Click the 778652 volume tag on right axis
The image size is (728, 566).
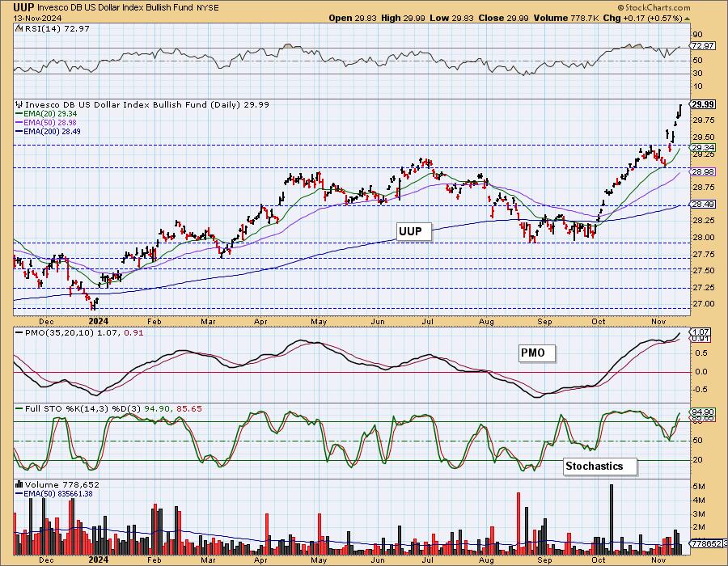[x=706, y=543]
